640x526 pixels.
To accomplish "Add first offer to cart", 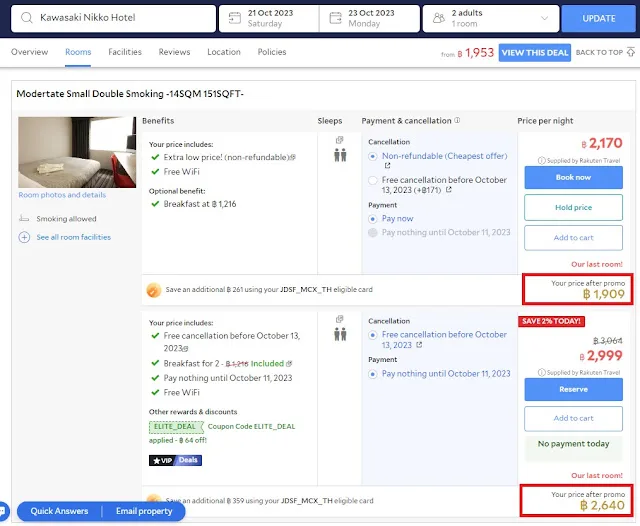I will 573,238.
